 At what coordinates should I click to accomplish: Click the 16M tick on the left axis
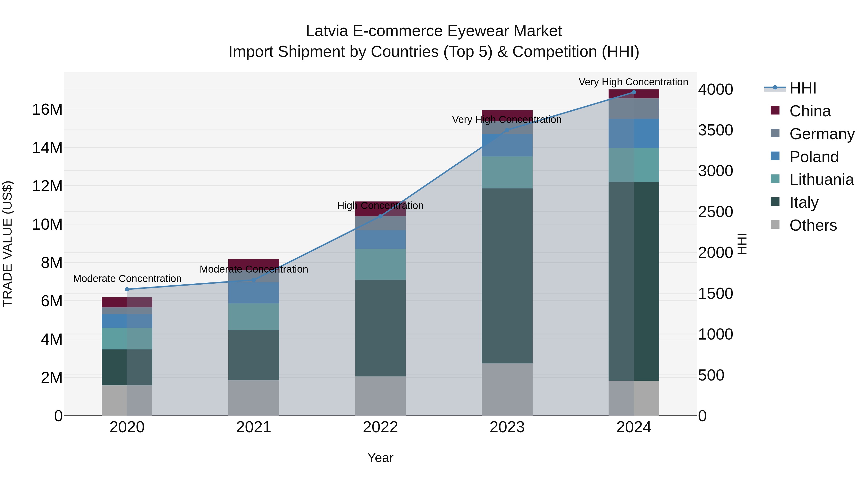coord(47,109)
